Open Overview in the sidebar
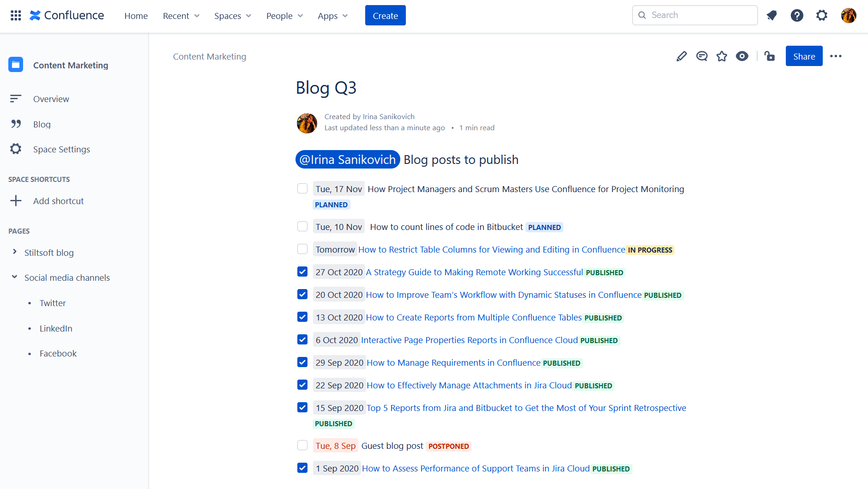Screen dimensions: 868x489 51,99
